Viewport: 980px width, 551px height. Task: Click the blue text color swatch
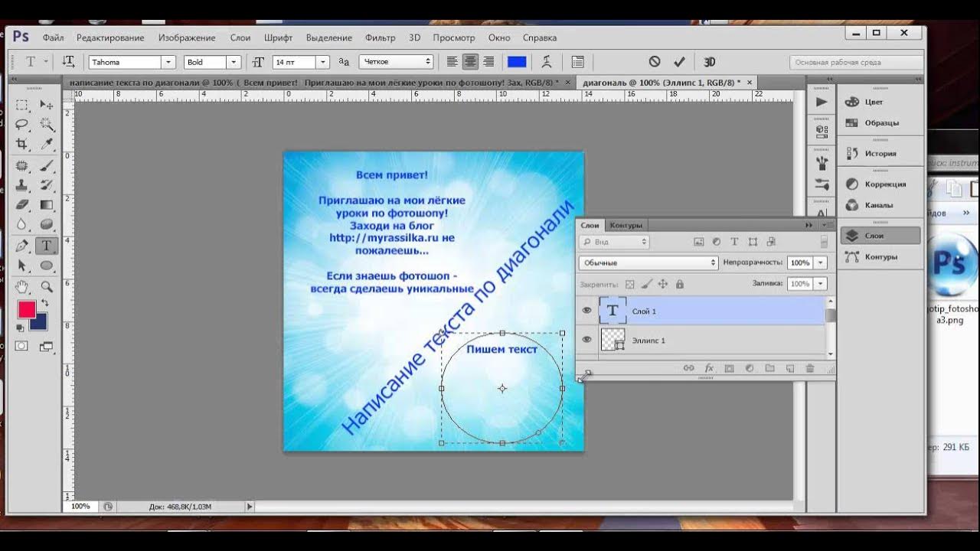pyautogui.click(x=517, y=62)
